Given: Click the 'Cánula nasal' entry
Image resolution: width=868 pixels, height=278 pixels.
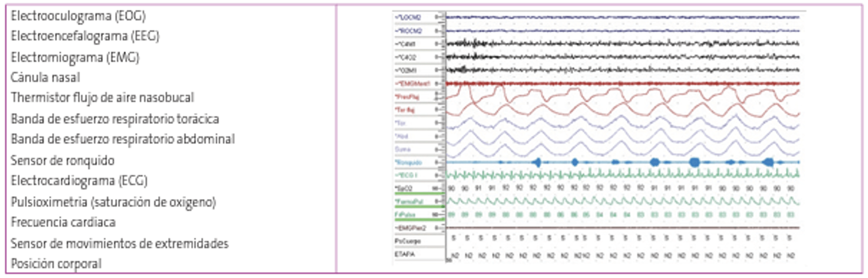Looking at the screenshot, I should click(x=45, y=77).
